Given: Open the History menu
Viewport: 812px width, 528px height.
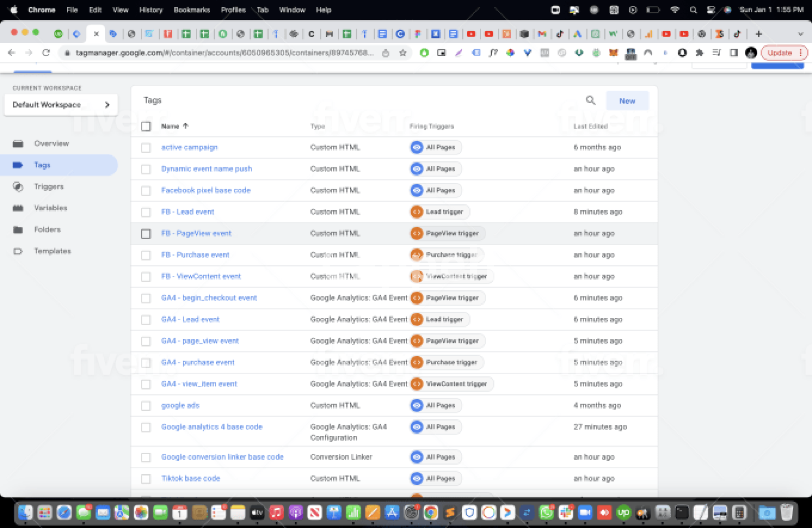Looking at the screenshot, I should pos(151,10).
